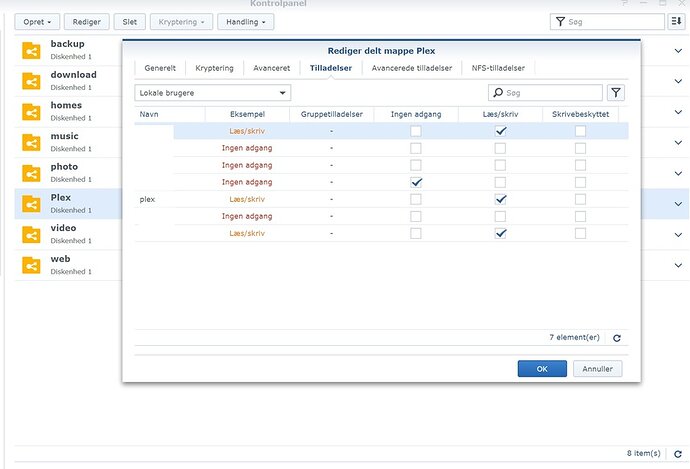The image size is (690, 469).
Task: Expand the homes folder row chevron
Action: [x=678, y=112]
